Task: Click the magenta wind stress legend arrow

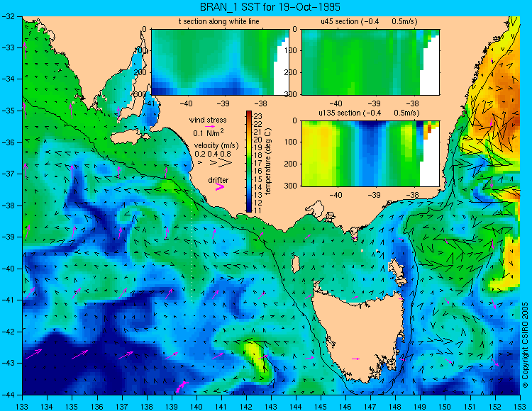Action: (x=210, y=127)
